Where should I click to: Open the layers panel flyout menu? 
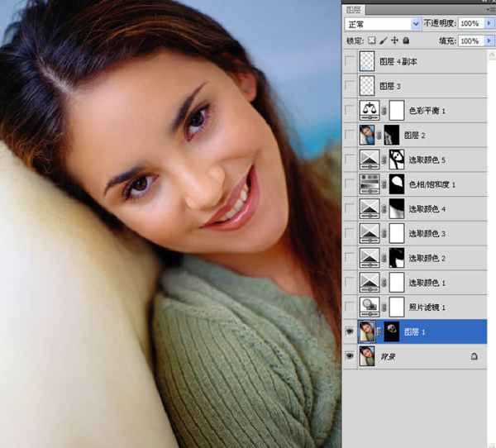pyautogui.click(x=491, y=9)
